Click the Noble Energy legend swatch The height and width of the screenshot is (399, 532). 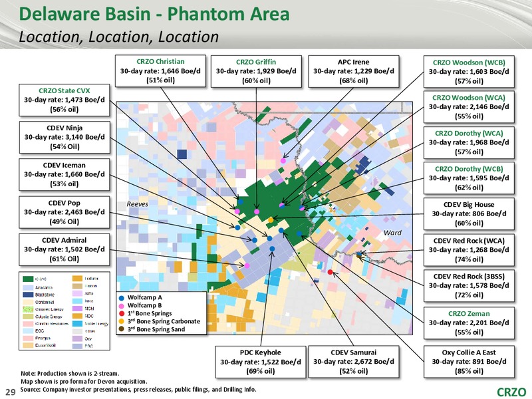(78, 324)
